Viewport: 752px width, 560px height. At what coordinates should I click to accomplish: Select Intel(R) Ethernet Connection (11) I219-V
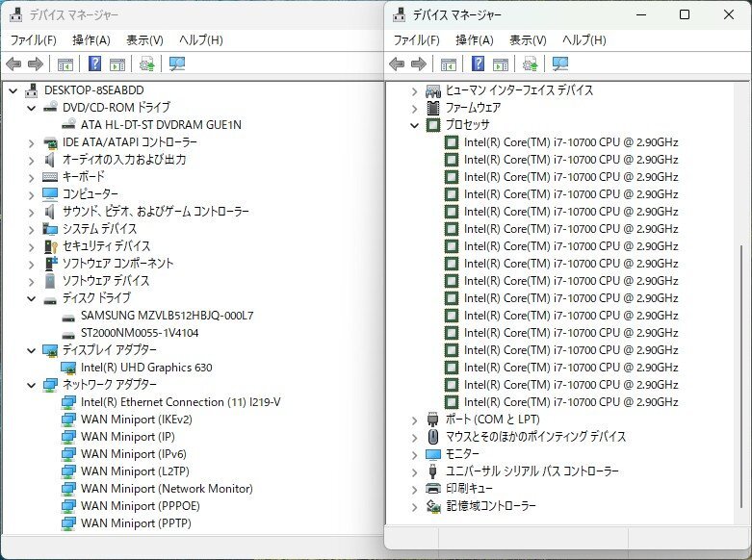pos(180,402)
